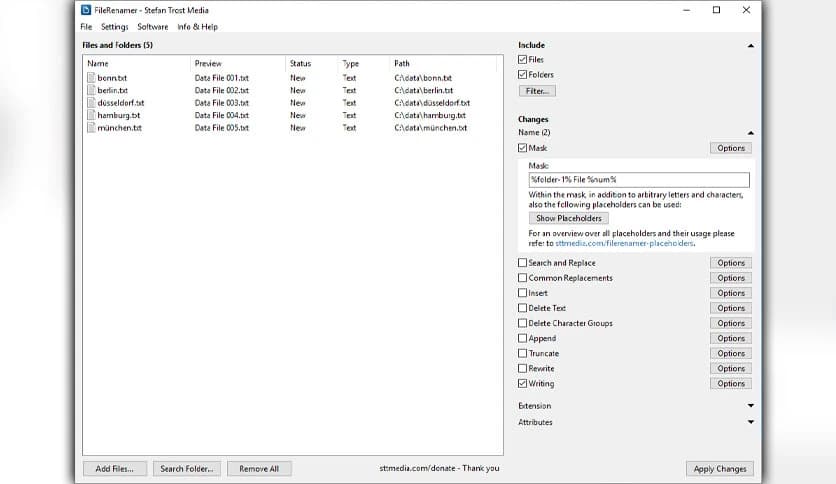Screen dimensions: 836x484
Task: Select the düsseldorf.txt file name
Action: (120, 103)
